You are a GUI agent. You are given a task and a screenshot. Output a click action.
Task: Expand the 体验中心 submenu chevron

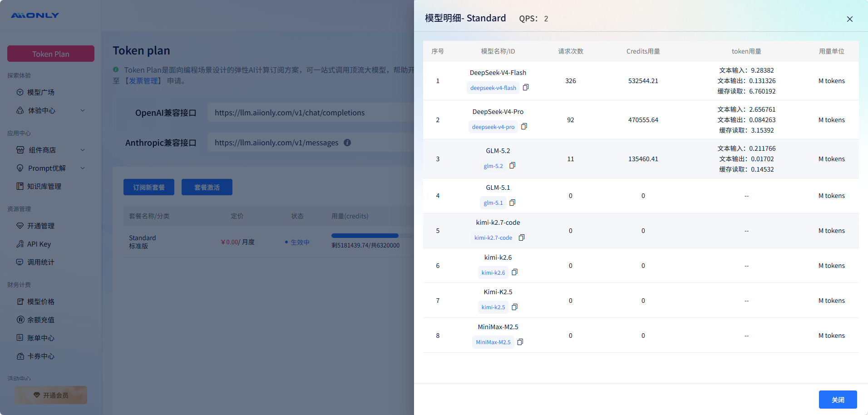tap(83, 110)
